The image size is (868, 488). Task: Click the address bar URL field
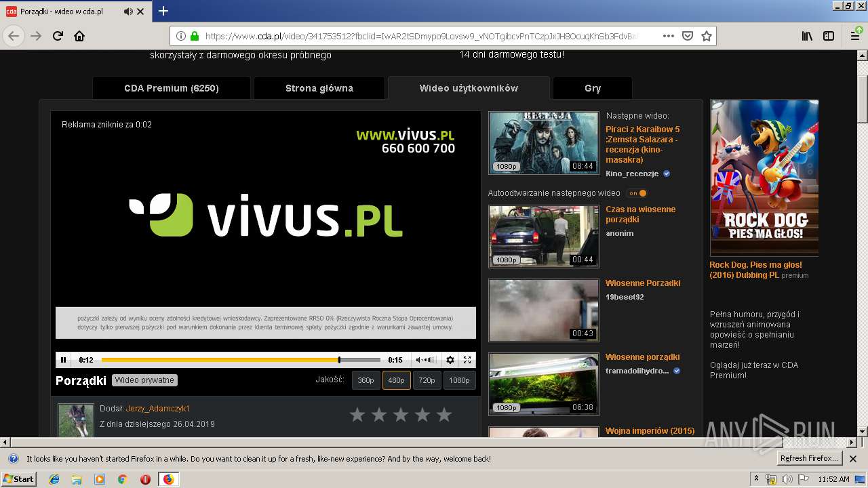coord(420,36)
